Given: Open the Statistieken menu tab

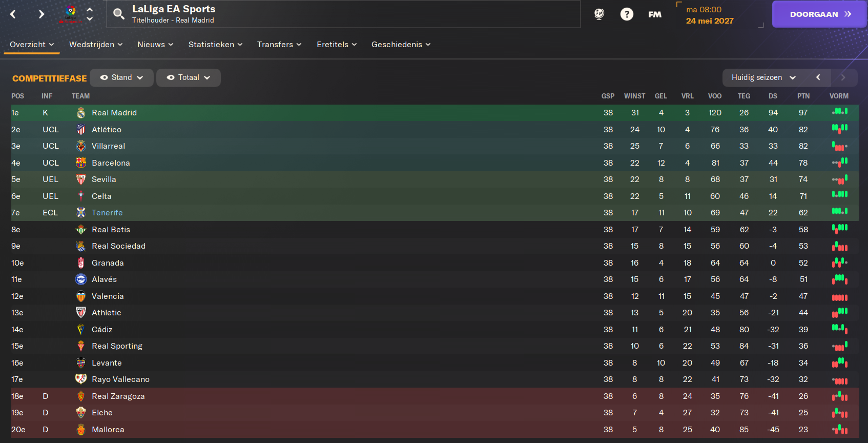Looking at the screenshot, I should (x=215, y=45).
